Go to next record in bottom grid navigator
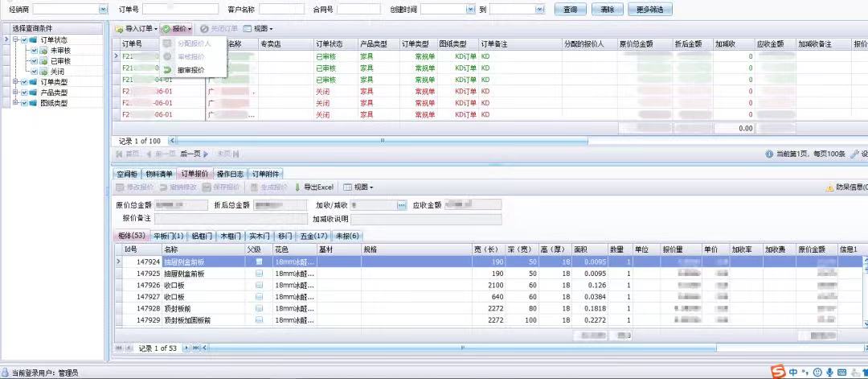This screenshot has width=868, height=379. (x=186, y=348)
